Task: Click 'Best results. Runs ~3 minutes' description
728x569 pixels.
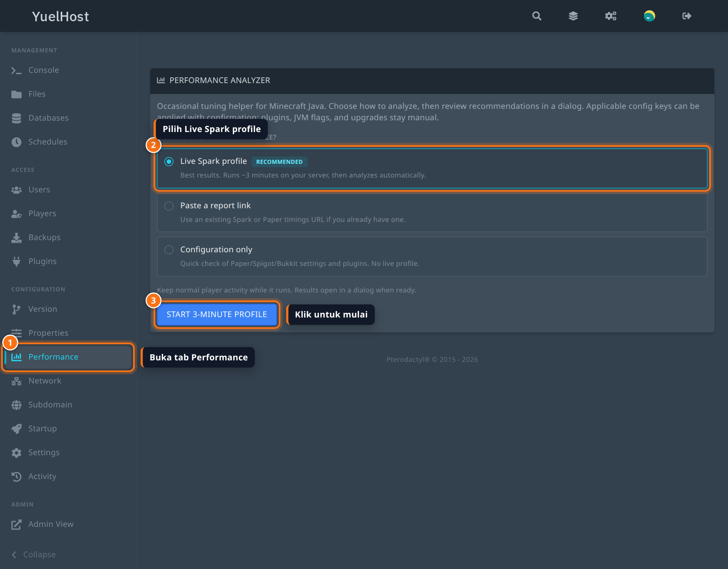Action: pos(303,175)
